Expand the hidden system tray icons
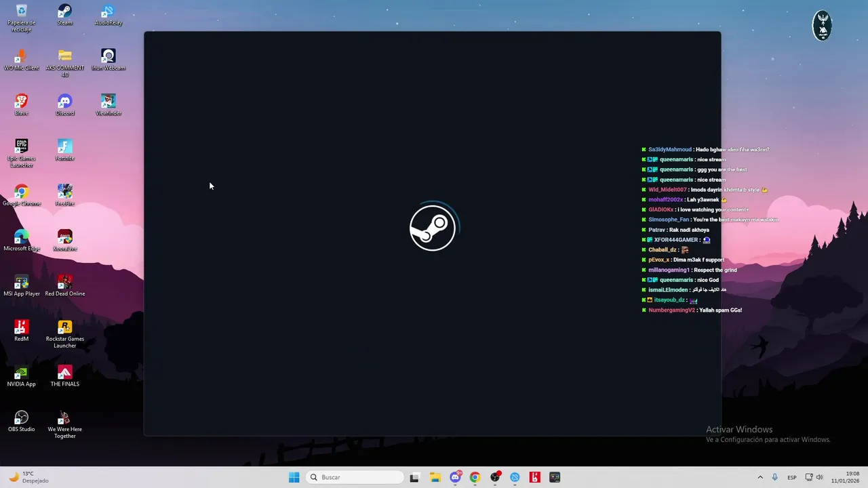The image size is (868, 488). [x=760, y=477]
